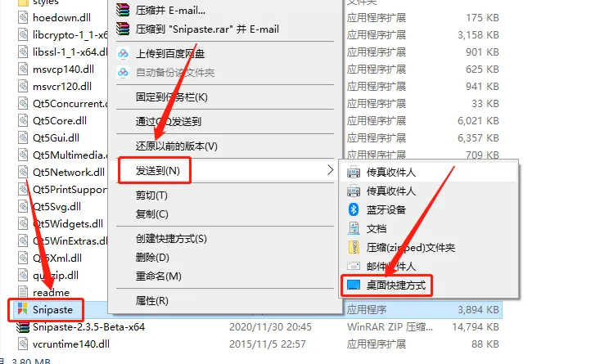
Task: Click the Bluetooth device icon
Action: pos(353,209)
